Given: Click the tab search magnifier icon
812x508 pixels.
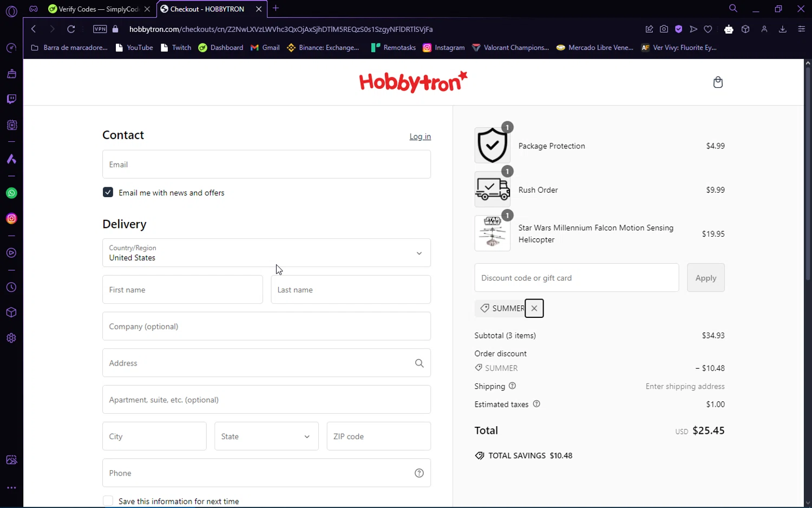Looking at the screenshot, I should [x=733, y=8].
